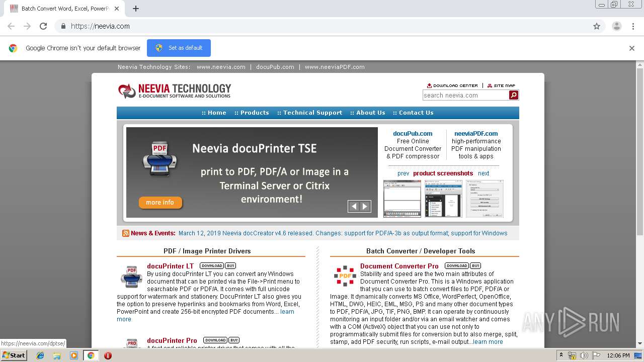Click the orange more info button
The image size is (644, 362).
(x=160, y=203)
